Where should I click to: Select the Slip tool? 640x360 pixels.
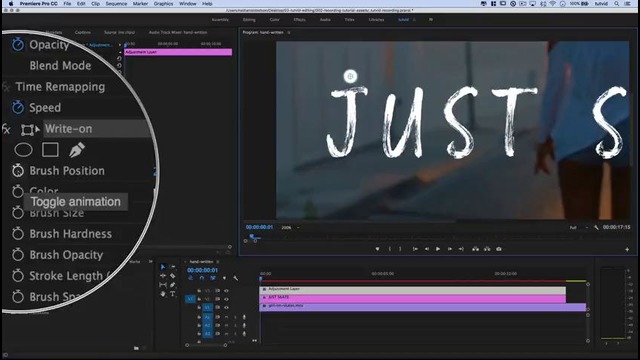click(x=163, y=284)
